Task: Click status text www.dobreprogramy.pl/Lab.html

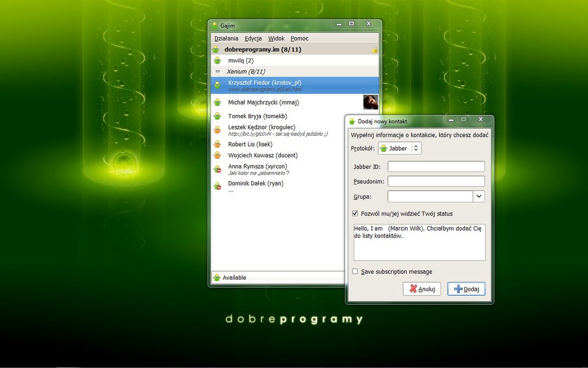Action: coord(265,89)
